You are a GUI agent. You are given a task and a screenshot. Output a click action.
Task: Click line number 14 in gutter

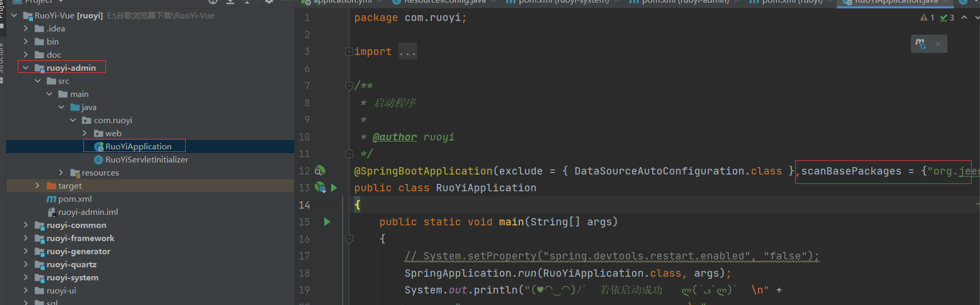(x=304, y=205)
